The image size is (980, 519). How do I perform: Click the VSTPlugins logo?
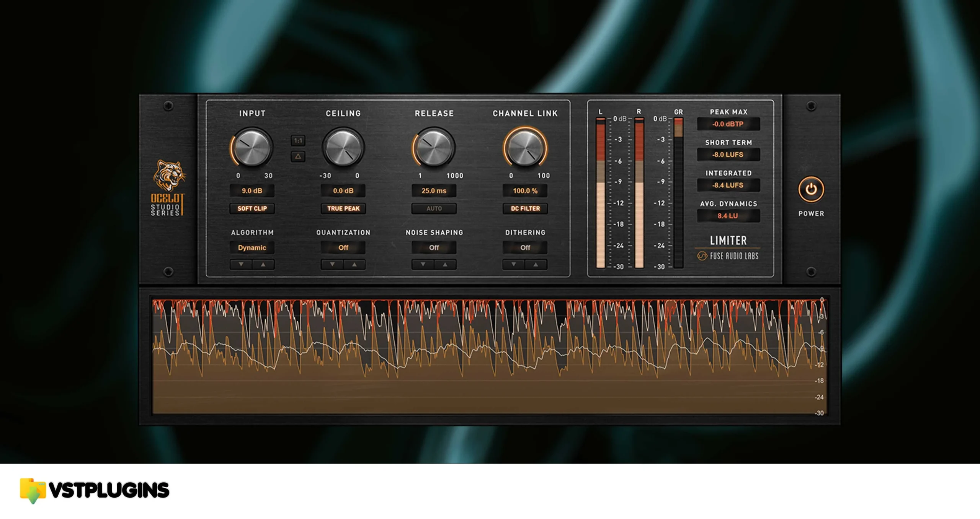click(95, 491)
